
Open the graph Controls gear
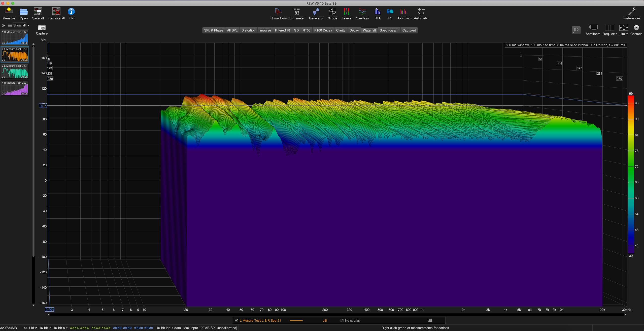636,28
